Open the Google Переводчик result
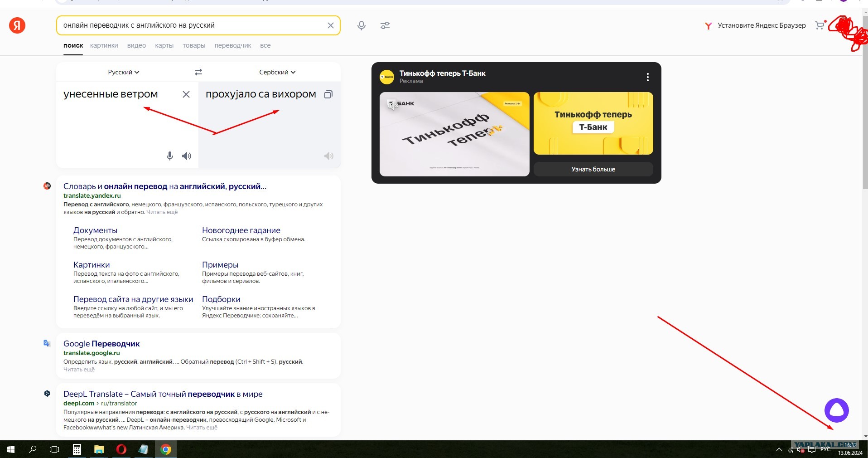The image size is (868, 458). click(101, 344)
